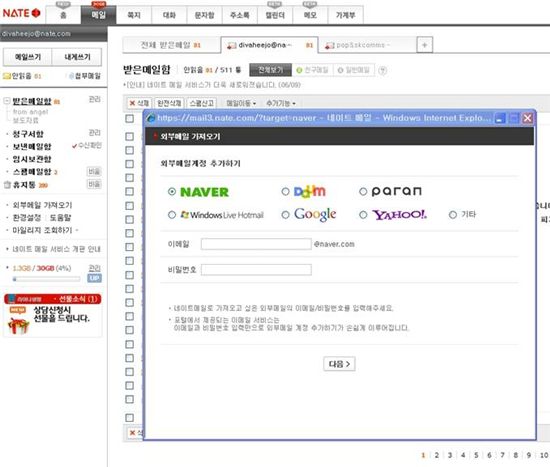Screen dimensions: 550x467
Task: Add a new mail account tab with plus
Action: click(425, 45)
